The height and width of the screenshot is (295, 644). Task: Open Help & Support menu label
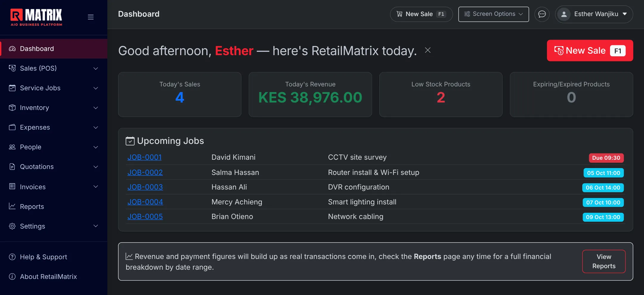(x=44, y=257)
